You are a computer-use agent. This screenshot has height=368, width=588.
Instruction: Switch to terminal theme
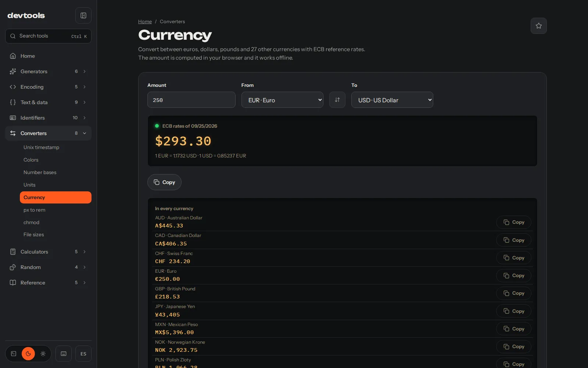coord(14,354)
